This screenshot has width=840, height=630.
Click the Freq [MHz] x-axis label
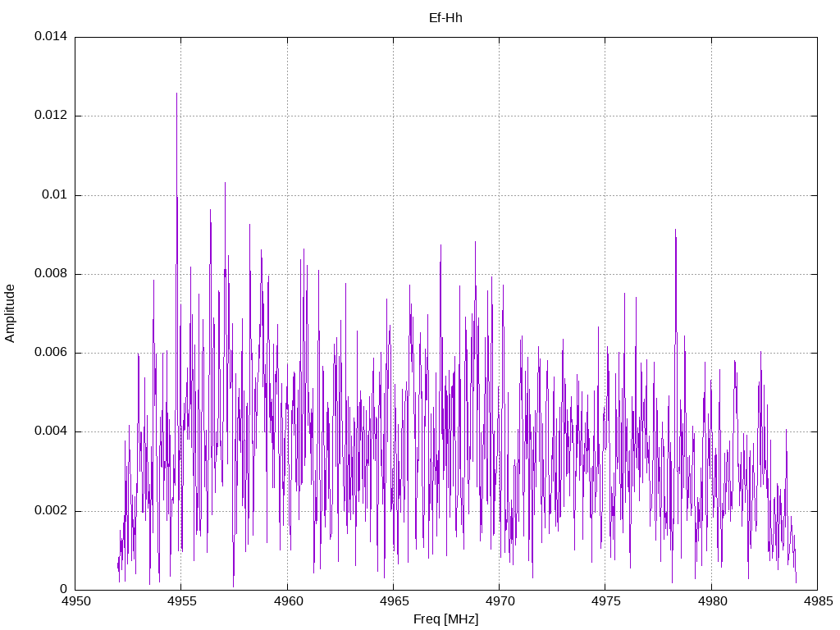tap(445, 619)
